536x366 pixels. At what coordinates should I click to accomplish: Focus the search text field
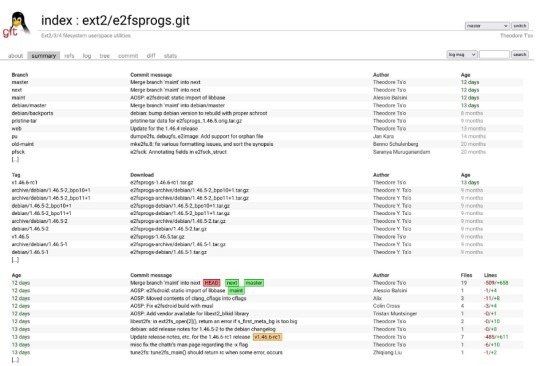tap(494, 54)
